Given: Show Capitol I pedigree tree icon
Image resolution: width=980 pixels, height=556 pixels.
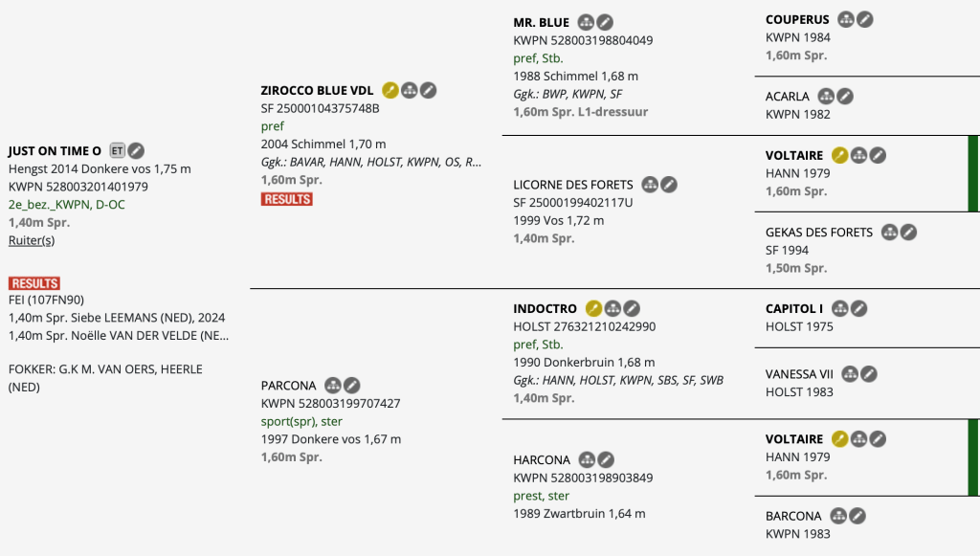Looking at the screenshot, I should pyautogui.click(x=840, y=308).
